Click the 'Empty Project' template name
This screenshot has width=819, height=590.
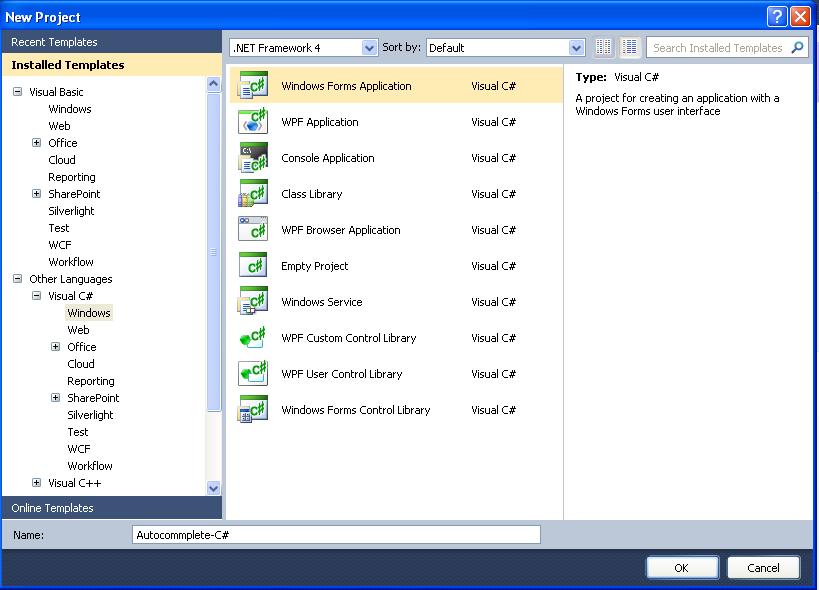(x=314, y=266)
